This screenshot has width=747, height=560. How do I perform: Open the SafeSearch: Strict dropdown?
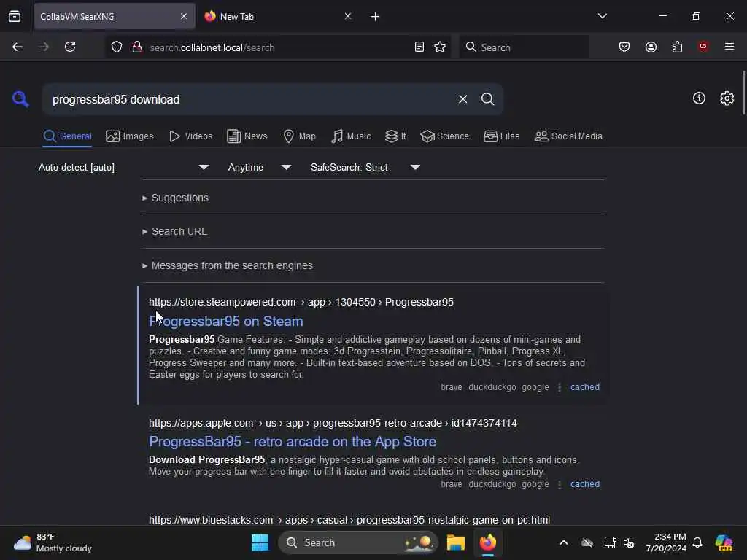[x=365, y=167]
